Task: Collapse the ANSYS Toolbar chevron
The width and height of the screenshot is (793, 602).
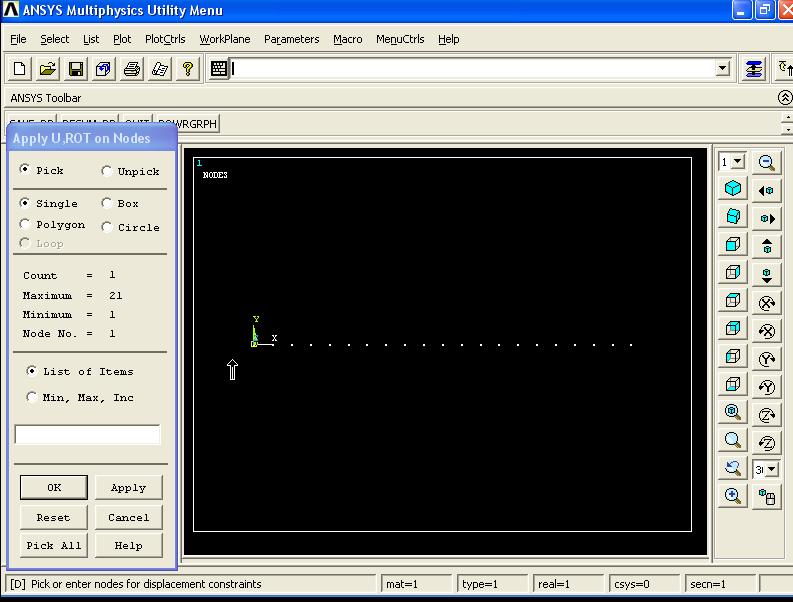Action: 785,97
